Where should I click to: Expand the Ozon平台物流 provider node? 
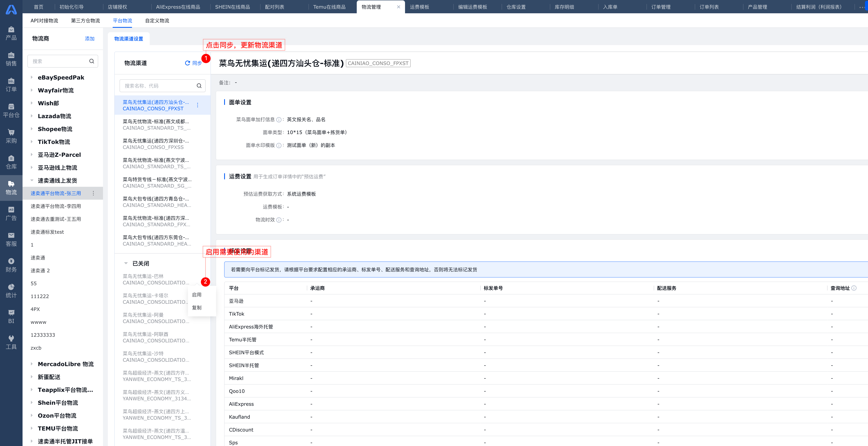click(x=32, y=416)
